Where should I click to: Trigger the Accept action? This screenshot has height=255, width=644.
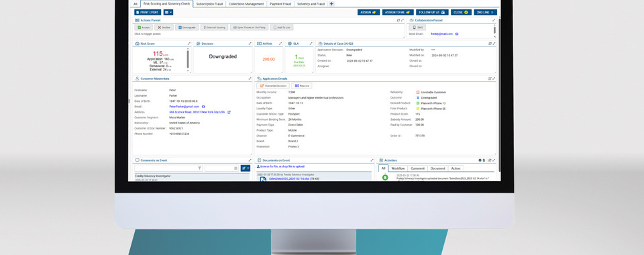click(x=144, y=28)
